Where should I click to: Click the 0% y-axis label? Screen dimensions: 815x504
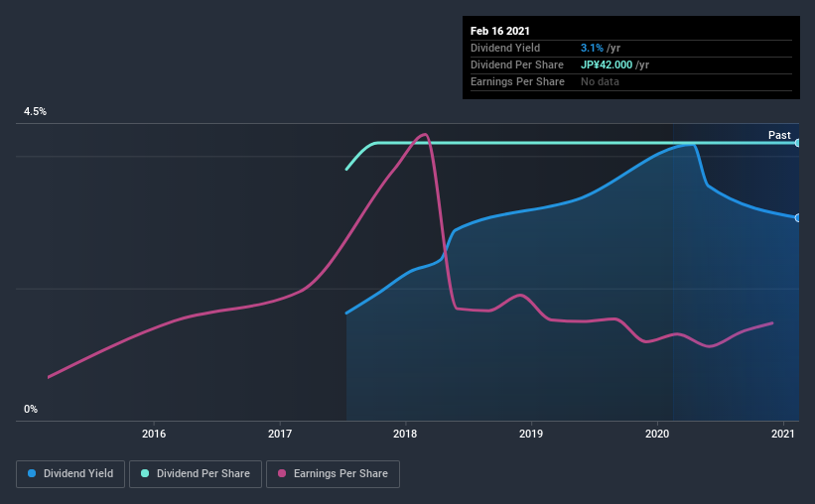[31, 409]
